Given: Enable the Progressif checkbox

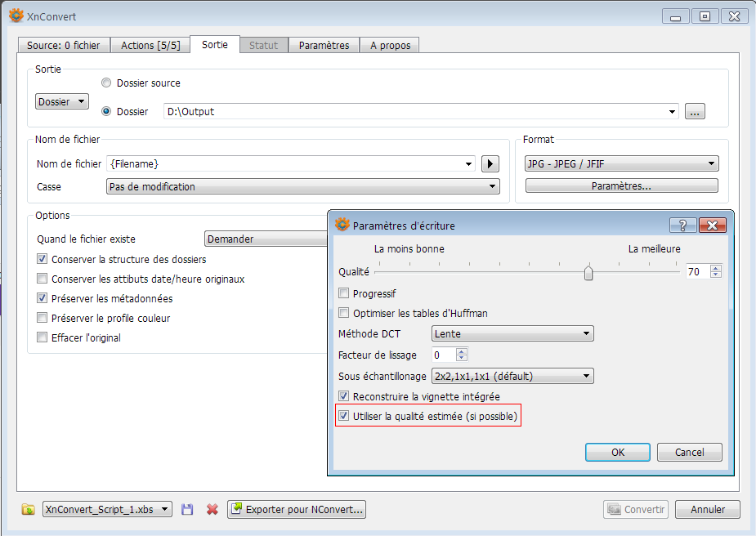Looking at the screenshot, I should click(x=344, y=293).
